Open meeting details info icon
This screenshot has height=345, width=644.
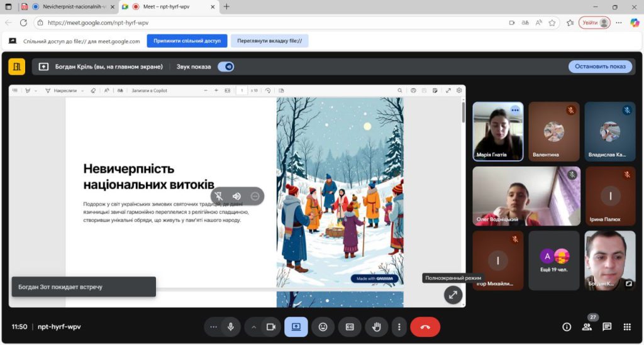[x=567, y=327]
